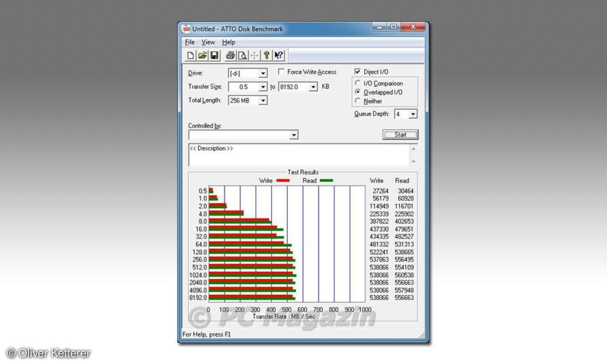Click the Description box scroll down arrow
The image size is (607, 364).
[x=414, y=161]
